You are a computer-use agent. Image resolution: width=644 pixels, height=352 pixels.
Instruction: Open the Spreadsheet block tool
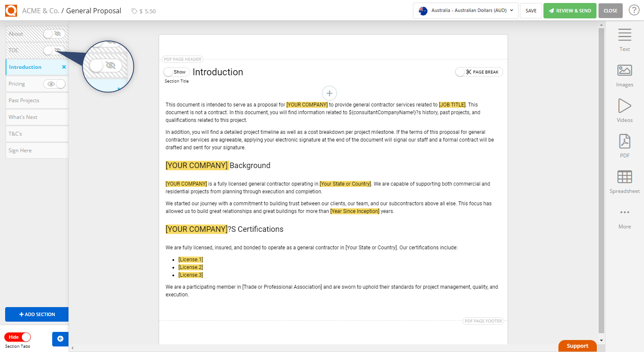(x=624, y=180)
